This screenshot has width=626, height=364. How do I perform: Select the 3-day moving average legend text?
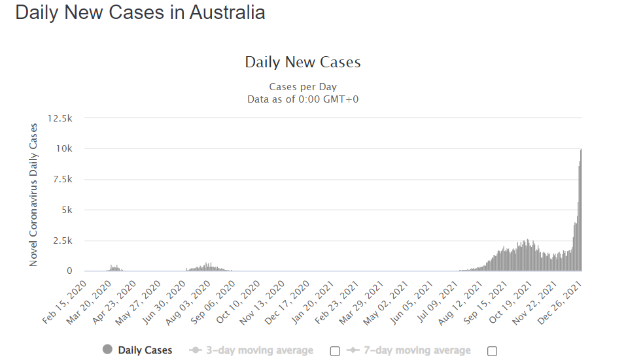260,350
